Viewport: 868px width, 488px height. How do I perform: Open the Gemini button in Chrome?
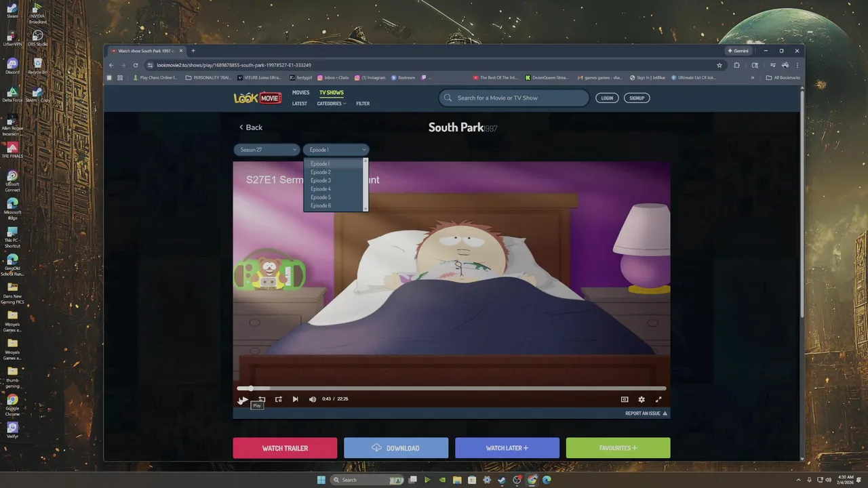(738, 51)
